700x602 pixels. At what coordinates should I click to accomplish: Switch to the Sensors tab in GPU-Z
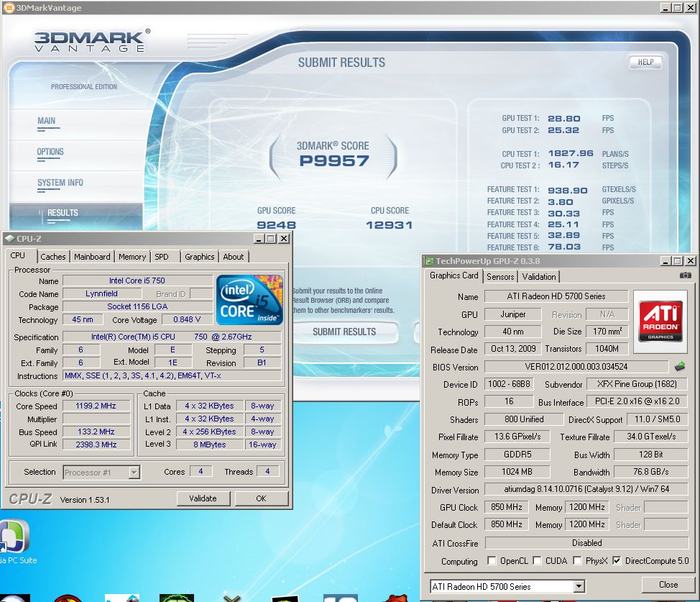click(x=500, y=277)
